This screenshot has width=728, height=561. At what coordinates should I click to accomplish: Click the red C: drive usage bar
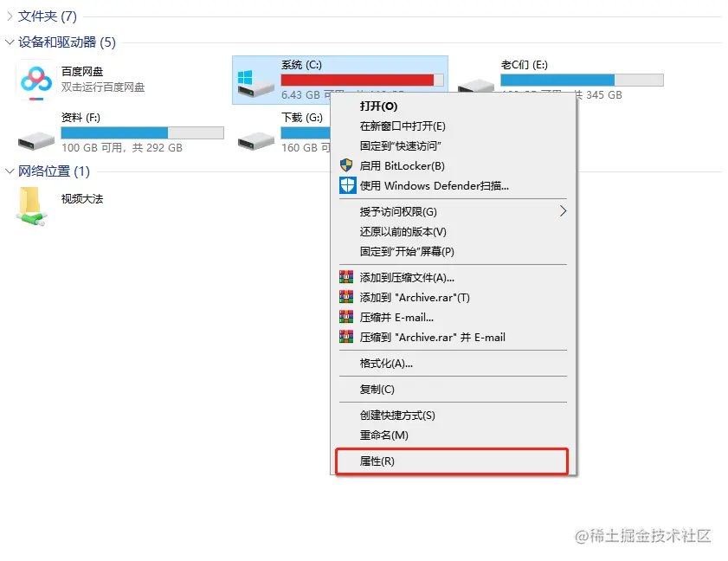[x=362, y=80]
